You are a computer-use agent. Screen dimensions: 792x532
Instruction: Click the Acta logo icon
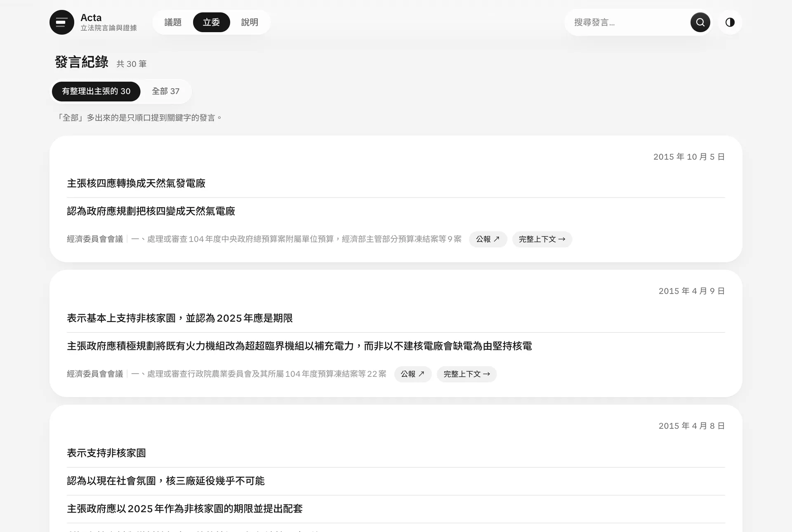pos(62,22)
